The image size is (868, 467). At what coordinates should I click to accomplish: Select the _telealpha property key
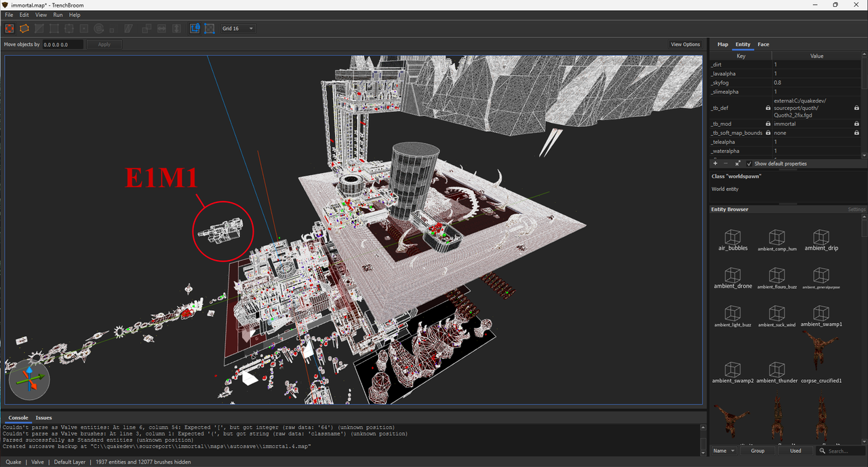point(741,142)
